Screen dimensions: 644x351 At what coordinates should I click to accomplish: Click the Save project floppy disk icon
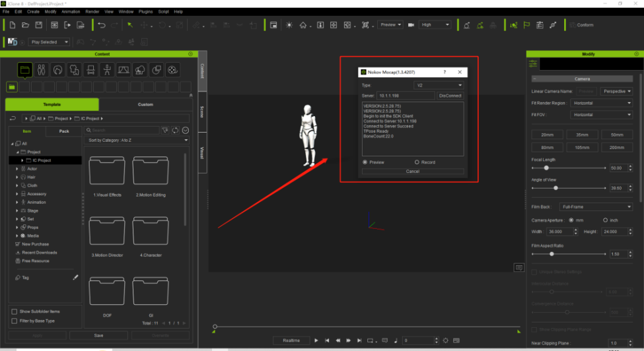[x=38, y=25]
